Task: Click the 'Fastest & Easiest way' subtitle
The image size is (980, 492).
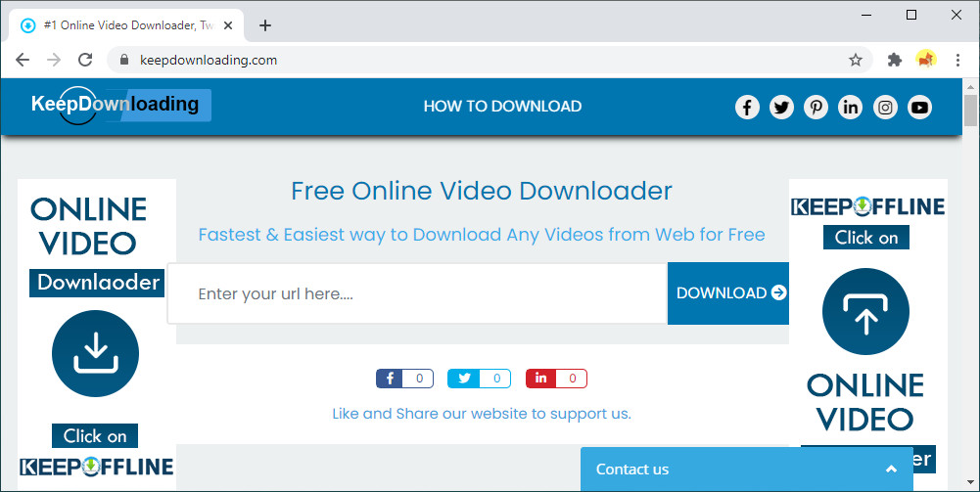Action: pos(482,235)
